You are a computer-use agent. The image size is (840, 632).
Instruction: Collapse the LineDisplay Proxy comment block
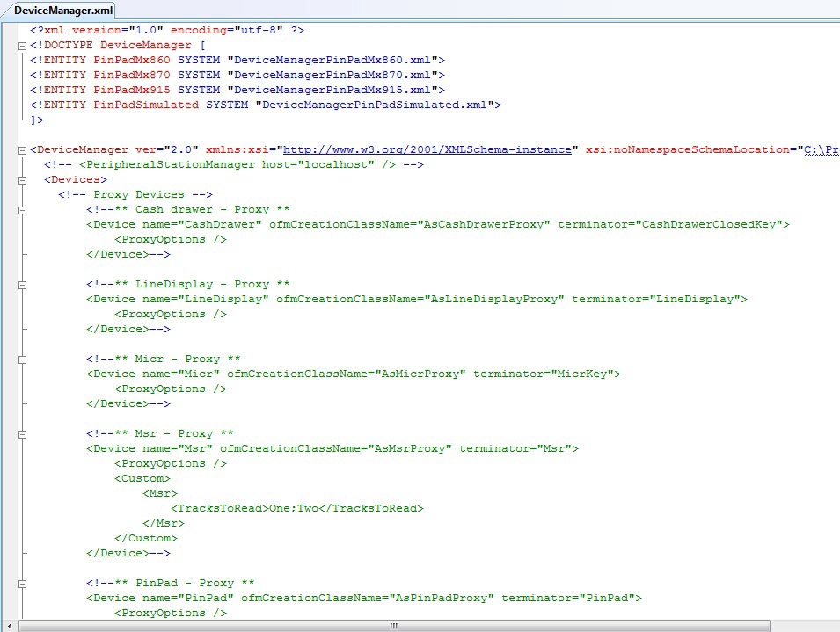(22, 285)
